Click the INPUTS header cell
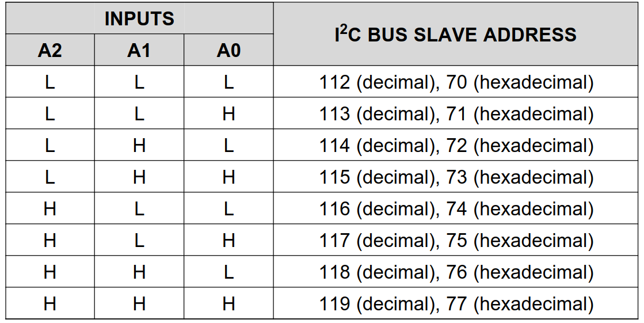The width and height of the screenshot is (644, 323). click(139, 19)
